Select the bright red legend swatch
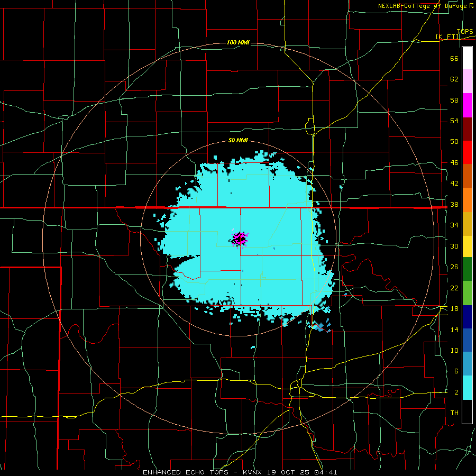 point(467,152)
